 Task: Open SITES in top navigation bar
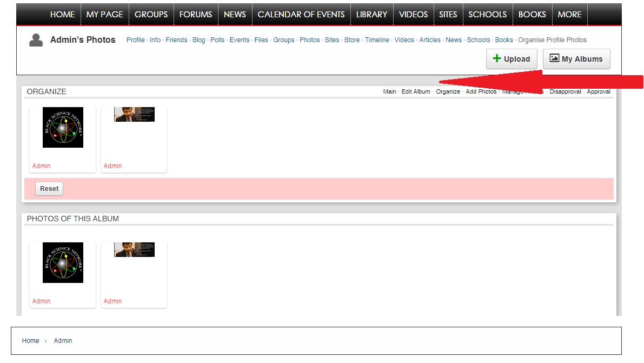[x=448, y=15]
